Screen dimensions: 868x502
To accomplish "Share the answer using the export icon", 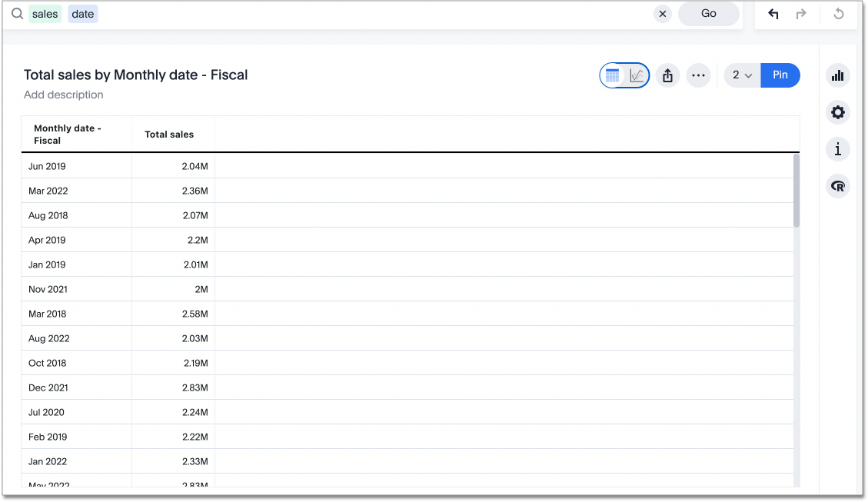I will 667,75.
